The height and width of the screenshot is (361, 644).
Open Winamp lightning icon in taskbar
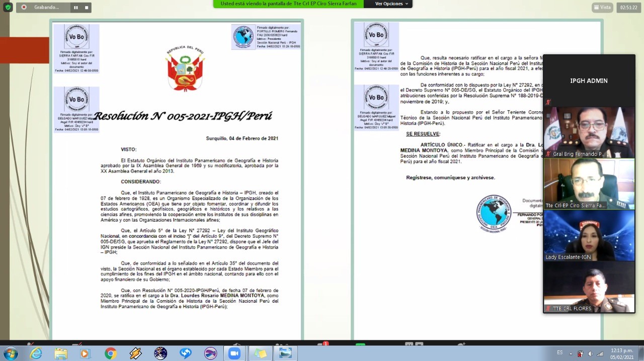[x=135, y=353]
